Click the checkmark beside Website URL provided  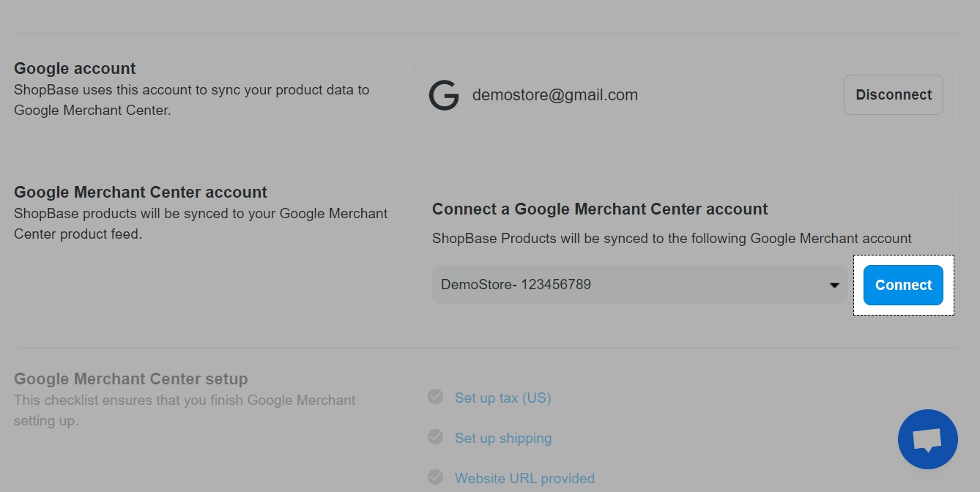tap(435, 477)
